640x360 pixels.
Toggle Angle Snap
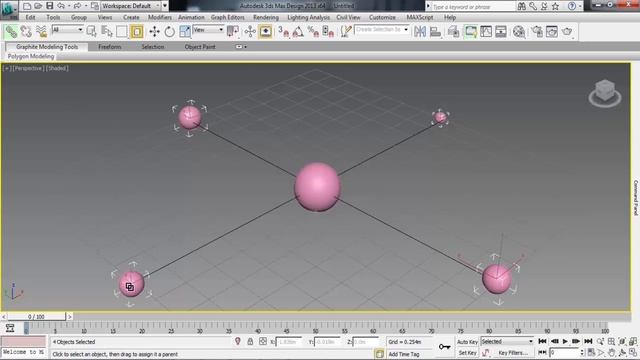click(298, 31)
